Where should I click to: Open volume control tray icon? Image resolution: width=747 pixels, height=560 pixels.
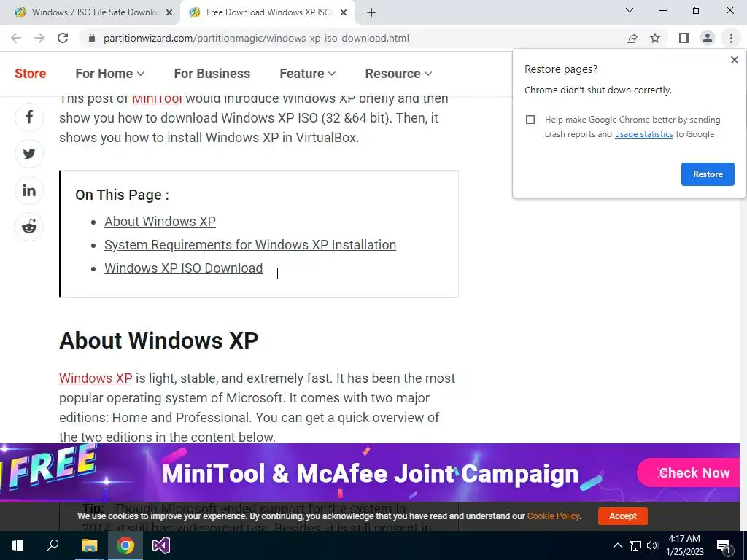pos(652,545)
